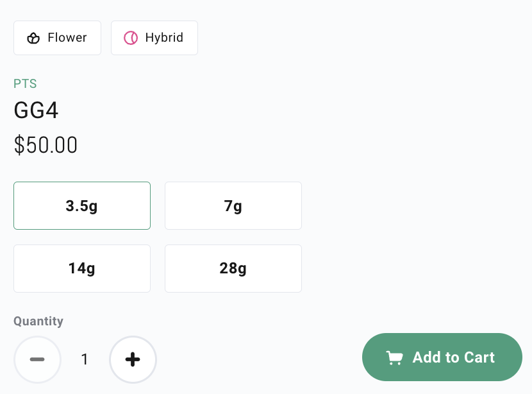The width and height of the screenshot is (532, 394).
Task: Click the green-outlined selected weight box
Action: (82, 205)
